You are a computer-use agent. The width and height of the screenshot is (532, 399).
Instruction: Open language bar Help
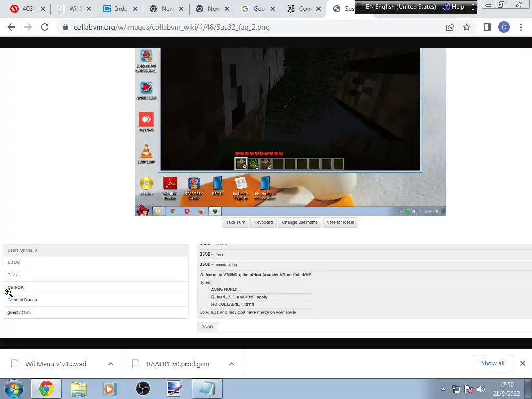click(454, 6)
